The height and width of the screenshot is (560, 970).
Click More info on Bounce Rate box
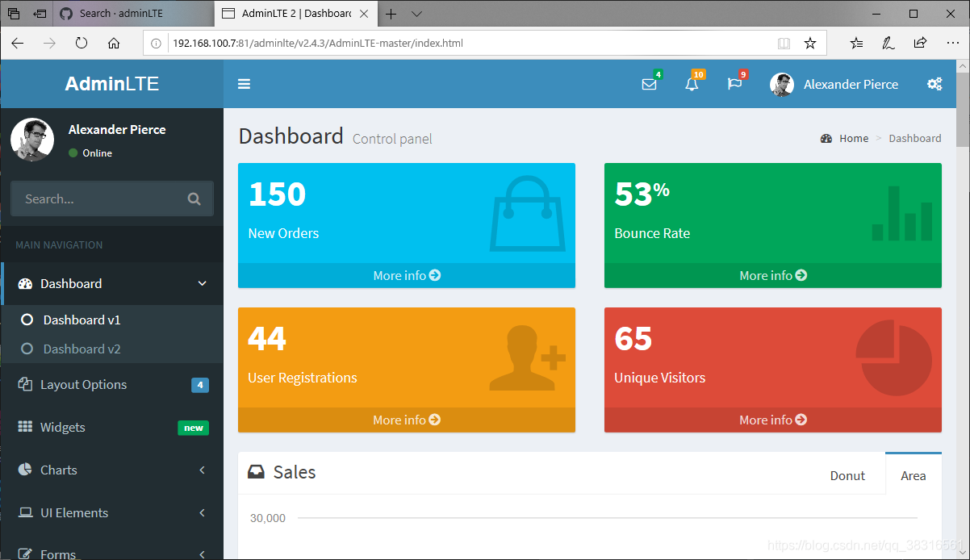coord(773,275)
